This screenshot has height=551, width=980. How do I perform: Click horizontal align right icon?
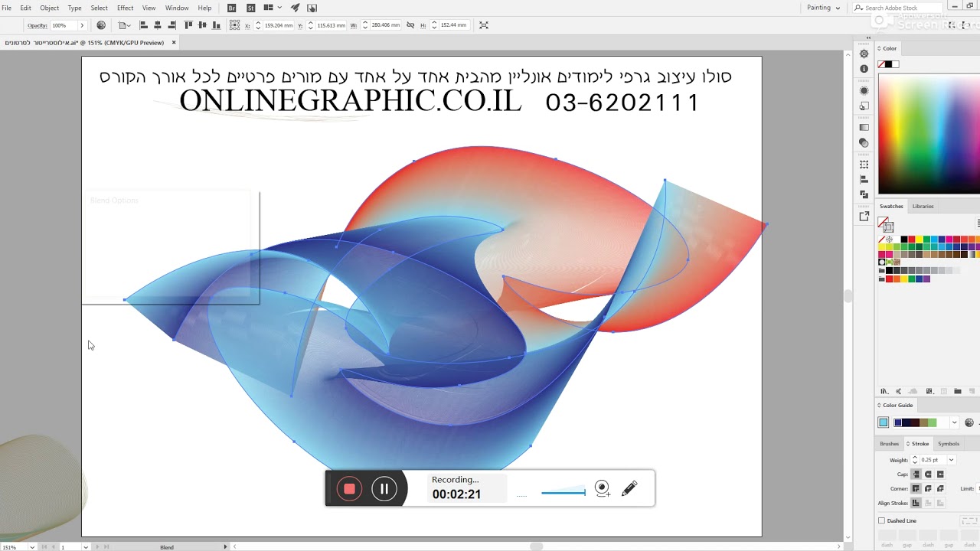172,25
